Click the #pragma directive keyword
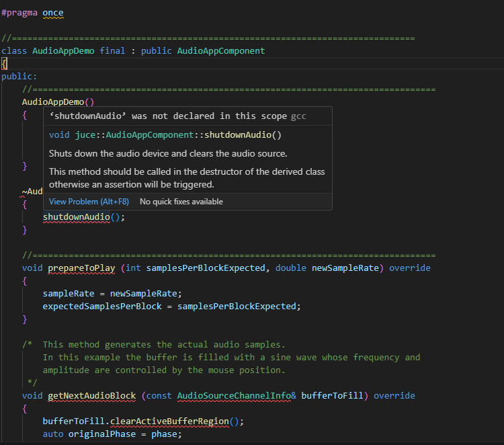This screenshot has height=445, width=504. 19,13
